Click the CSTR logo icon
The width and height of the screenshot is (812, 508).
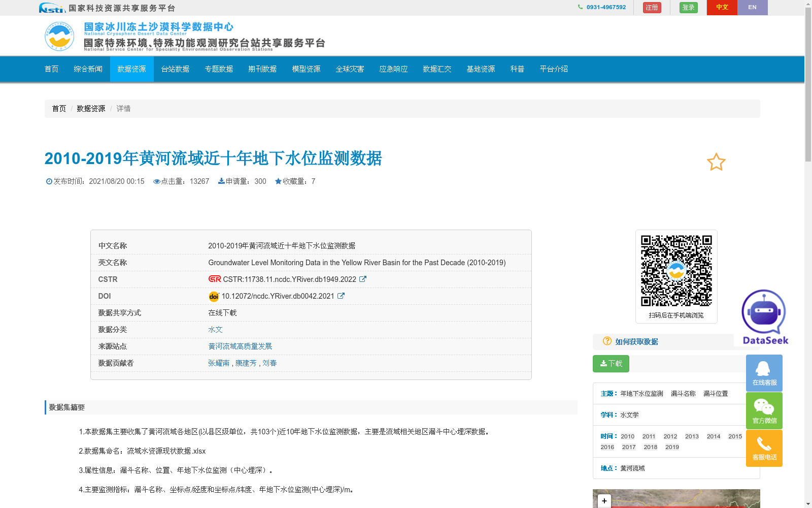(x=215, y=279)
